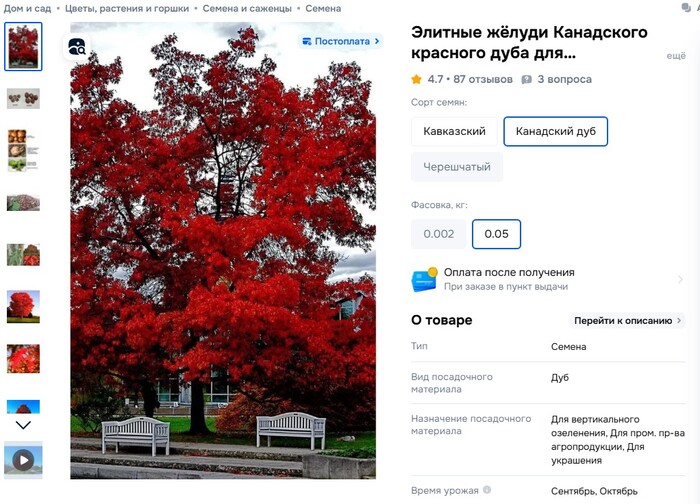Click the chat icon in top right

pos(686,7)
